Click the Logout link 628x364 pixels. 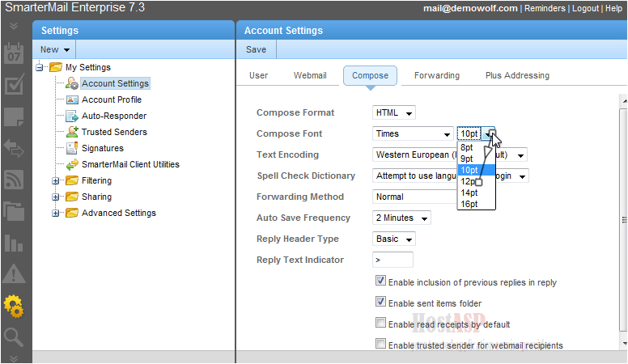tap(585, 8)
